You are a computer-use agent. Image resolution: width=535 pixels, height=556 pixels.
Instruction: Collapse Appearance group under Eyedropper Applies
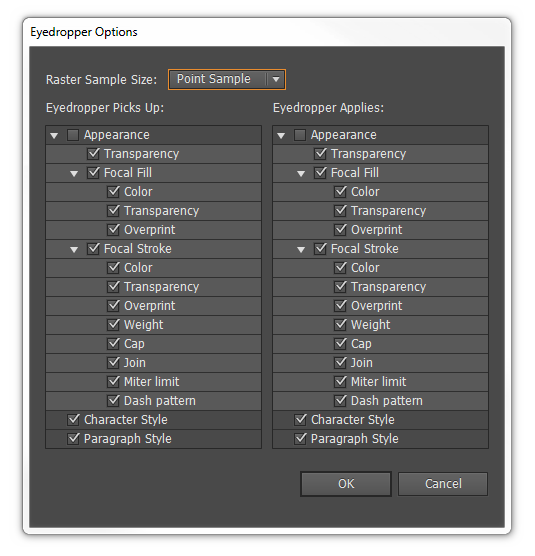[281, 135]
